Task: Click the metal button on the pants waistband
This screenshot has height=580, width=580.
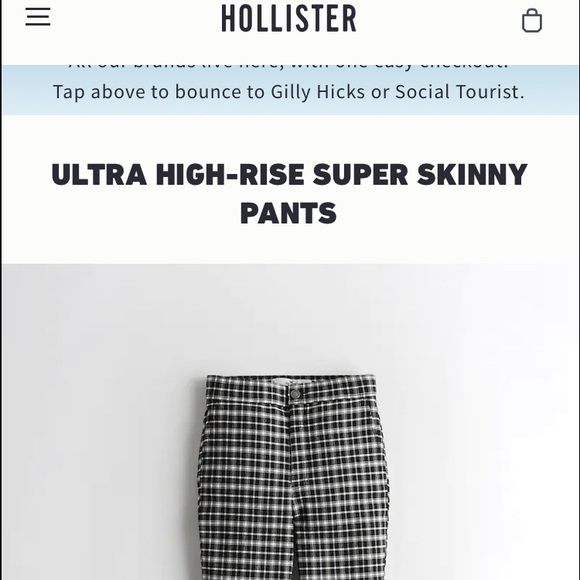Action: [x=295, y=393]
